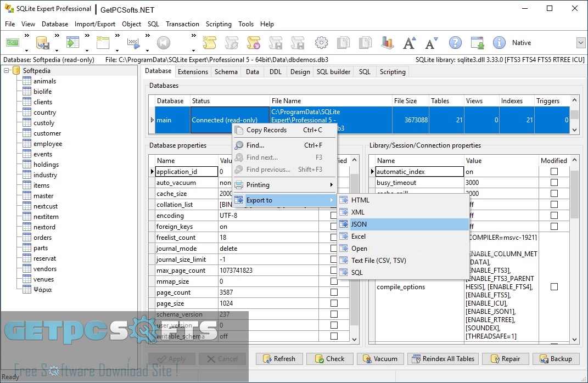Click the Backup button
Image resolution: width=588 pixels, height=383 pixels.
[556, 359]
